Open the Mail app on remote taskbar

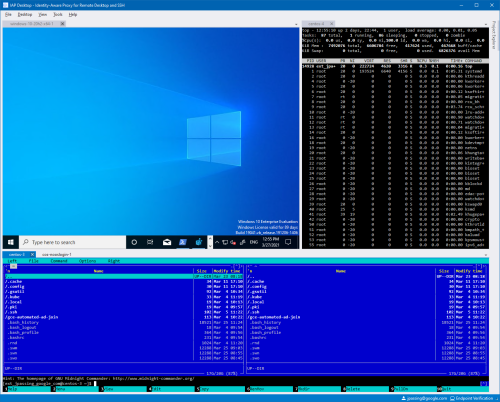pyautogui.click(x=167, y=242)
